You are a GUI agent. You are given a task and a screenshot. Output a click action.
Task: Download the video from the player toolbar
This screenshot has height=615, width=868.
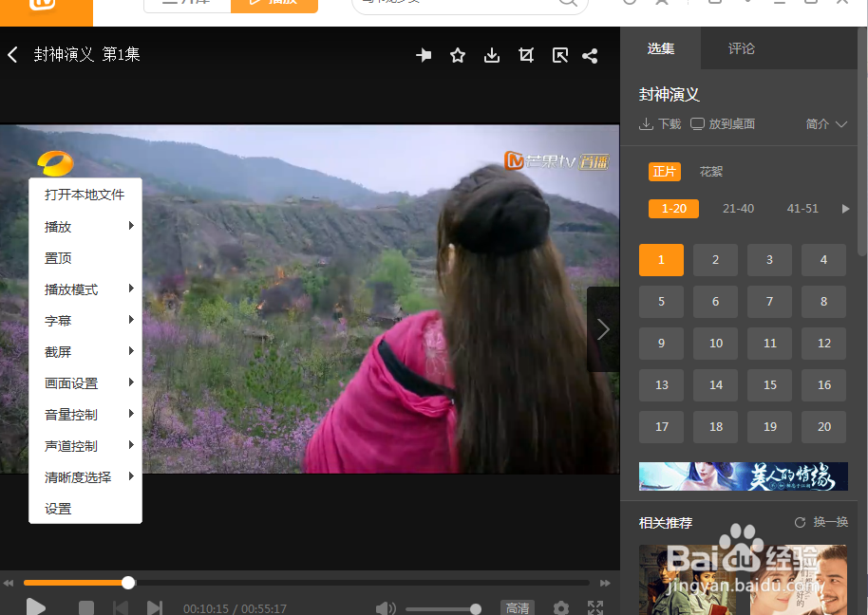492,55
